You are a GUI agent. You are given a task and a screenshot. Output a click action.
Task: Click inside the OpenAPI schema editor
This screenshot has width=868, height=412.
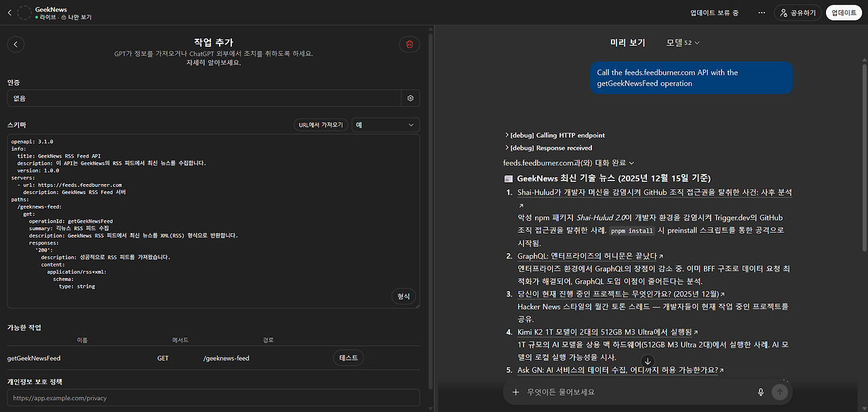pyautogui.click(x=213, y=221)
